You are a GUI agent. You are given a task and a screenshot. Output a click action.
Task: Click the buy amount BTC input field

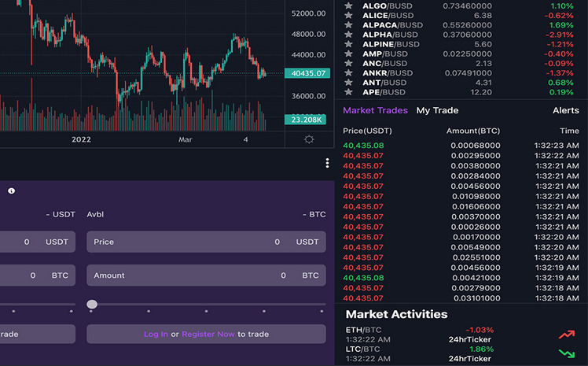point(38,275)
